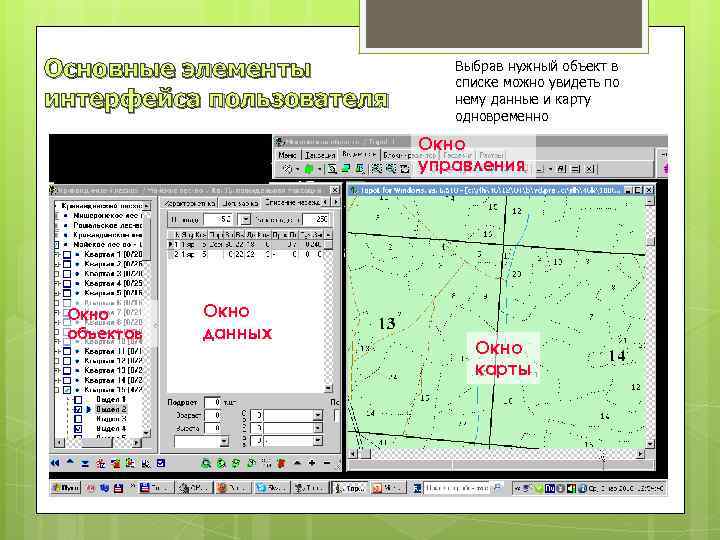Click the green round icon in control window toolbar

coord(309,169)
